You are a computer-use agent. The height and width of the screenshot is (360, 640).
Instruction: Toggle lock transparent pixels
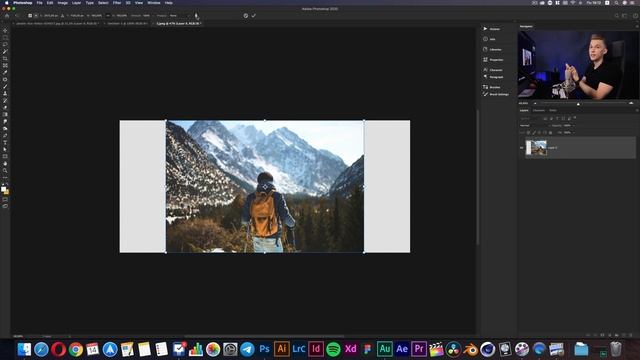[x=528, y=133]
